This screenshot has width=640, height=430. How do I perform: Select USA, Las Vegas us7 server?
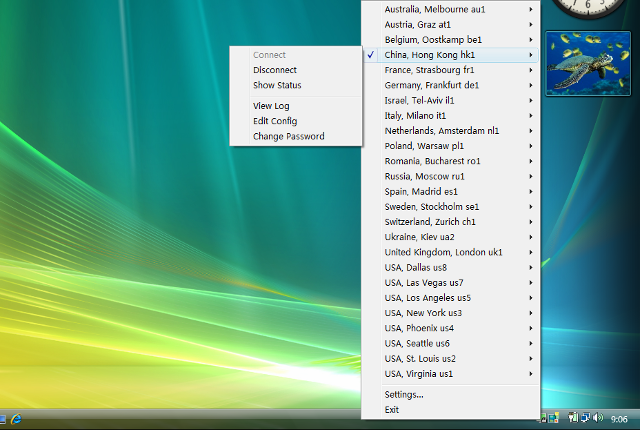pos(451,282)
